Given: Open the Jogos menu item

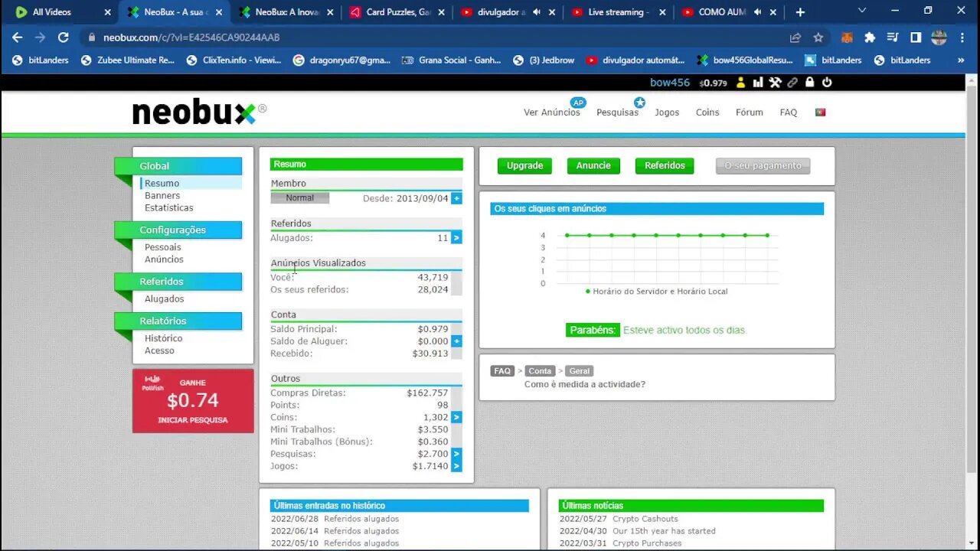Looking at the screenshot, I should click(x=667, y=112).
